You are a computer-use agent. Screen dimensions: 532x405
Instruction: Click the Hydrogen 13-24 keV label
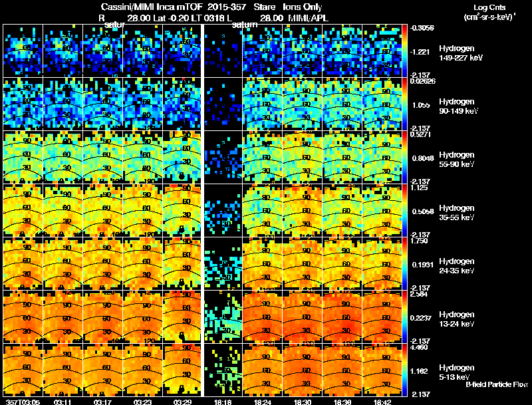pyautogui.click(x=456, y=319)
